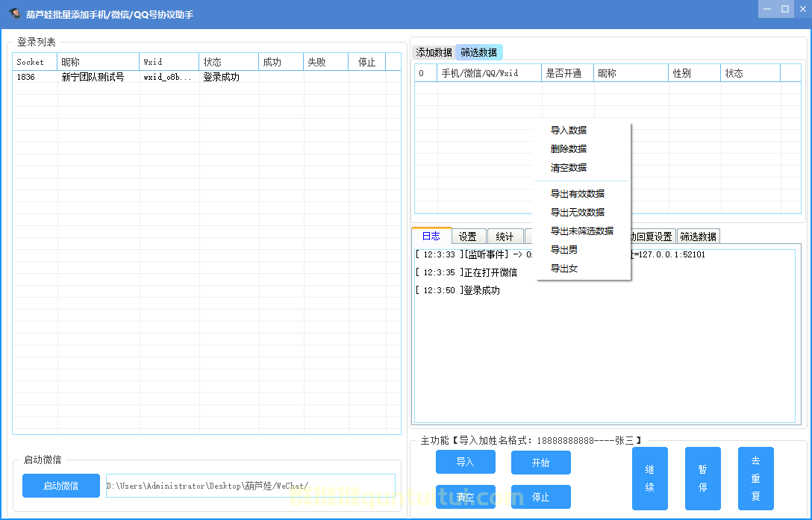Click the 停止 button at the bottom
The width and height of the screenshot is (812, 520).
[x=540, y=497]
